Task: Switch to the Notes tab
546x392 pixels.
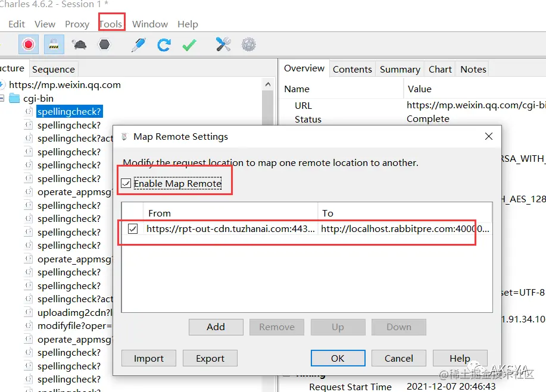Action: coord(473,69)
